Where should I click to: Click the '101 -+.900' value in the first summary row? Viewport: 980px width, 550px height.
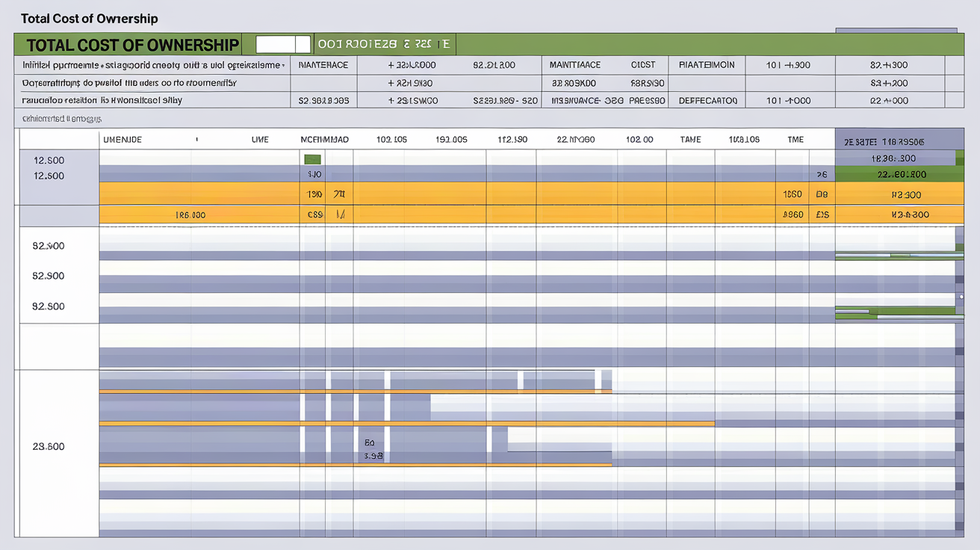(x=788, y=65)
